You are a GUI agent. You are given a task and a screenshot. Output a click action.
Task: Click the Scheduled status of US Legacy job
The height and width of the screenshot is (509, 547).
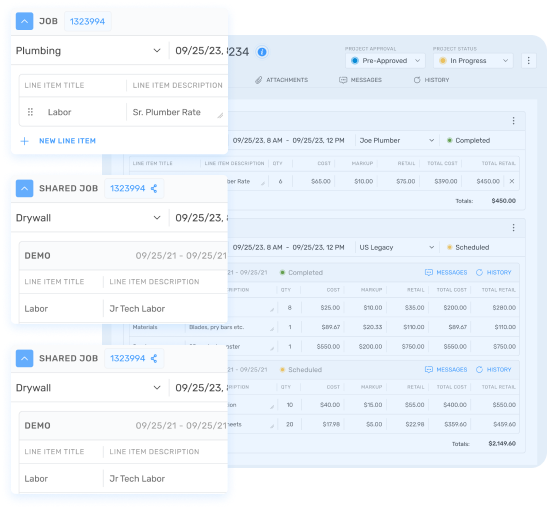(x=468, y=247)
